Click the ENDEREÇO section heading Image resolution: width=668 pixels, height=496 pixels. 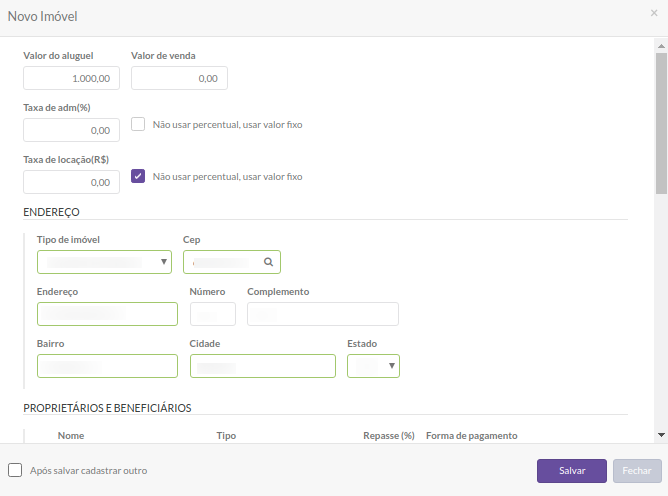pos(51,212)
